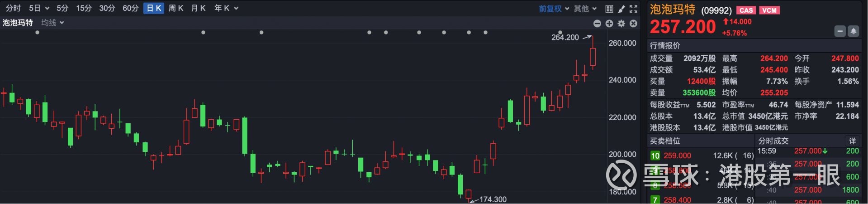Click the 成交额 value 53.4亿
The image size is (868, 204).
tap(704, 70)
